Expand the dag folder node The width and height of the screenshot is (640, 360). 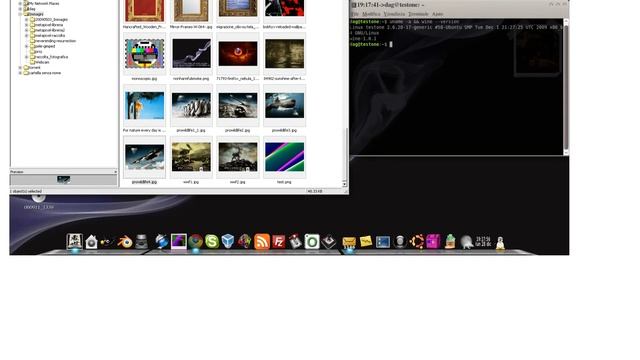(20, 9)
